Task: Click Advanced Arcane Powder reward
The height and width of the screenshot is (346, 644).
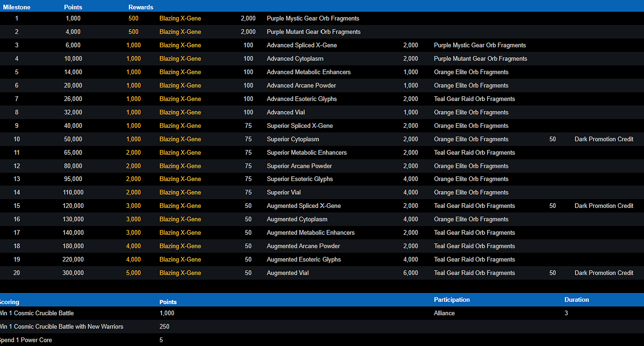Action: [x=301, y=85]
